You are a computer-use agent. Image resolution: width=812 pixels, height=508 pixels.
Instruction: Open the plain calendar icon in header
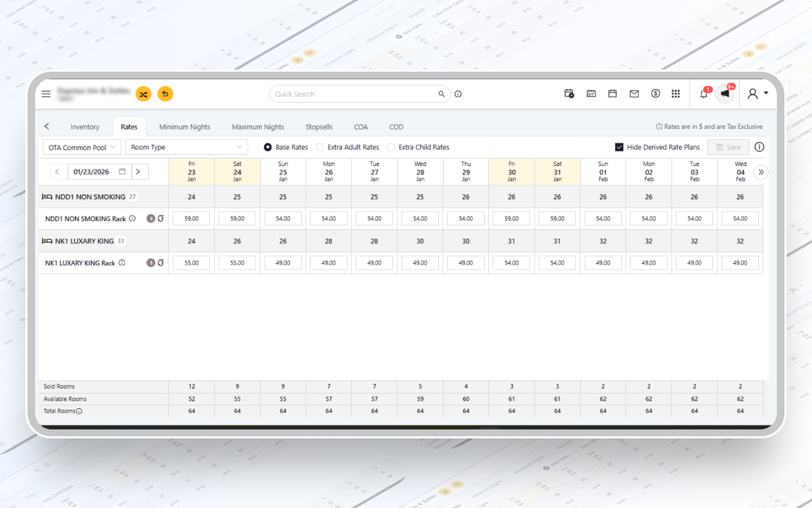tap(613, 93)
